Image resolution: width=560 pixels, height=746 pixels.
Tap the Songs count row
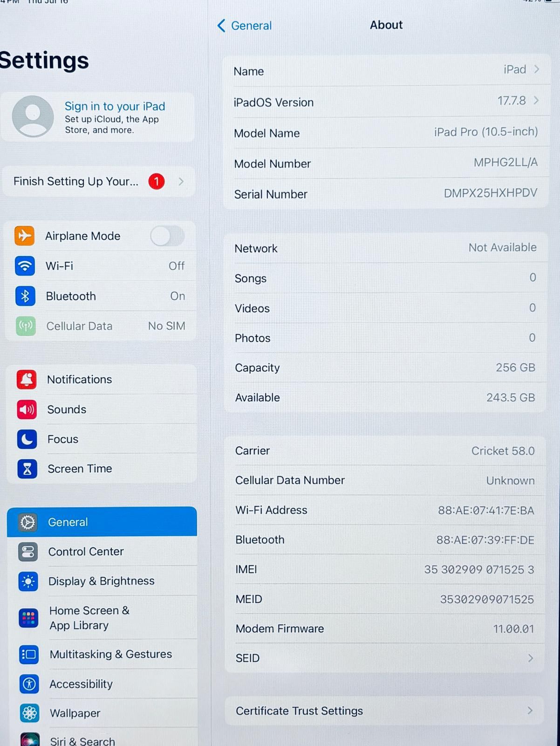[385, 278]
